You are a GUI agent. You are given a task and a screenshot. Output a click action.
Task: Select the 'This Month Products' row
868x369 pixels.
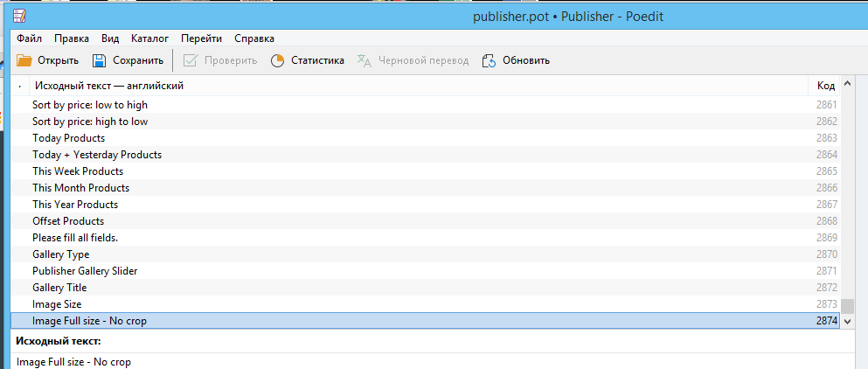click(x=425, y=188)
